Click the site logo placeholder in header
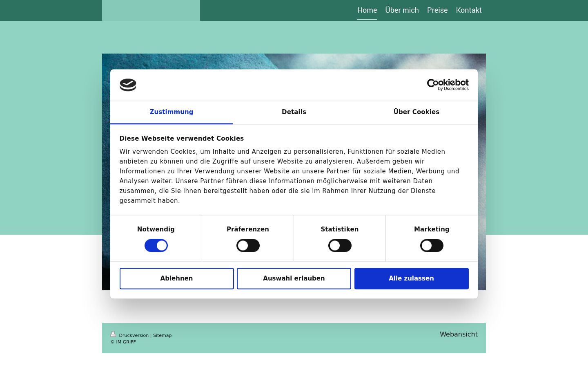588x368 pixels. click(x=151, y=10)
